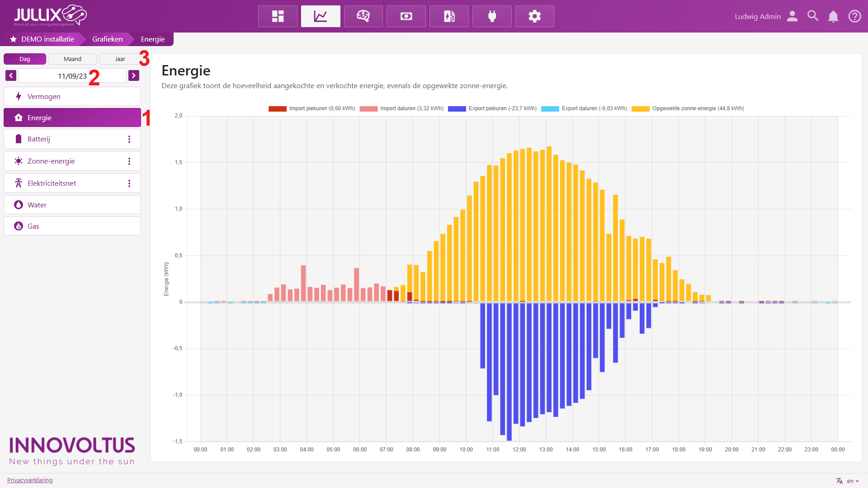
Task: Open the settings gear icon
Action: [x=534, y=16]
